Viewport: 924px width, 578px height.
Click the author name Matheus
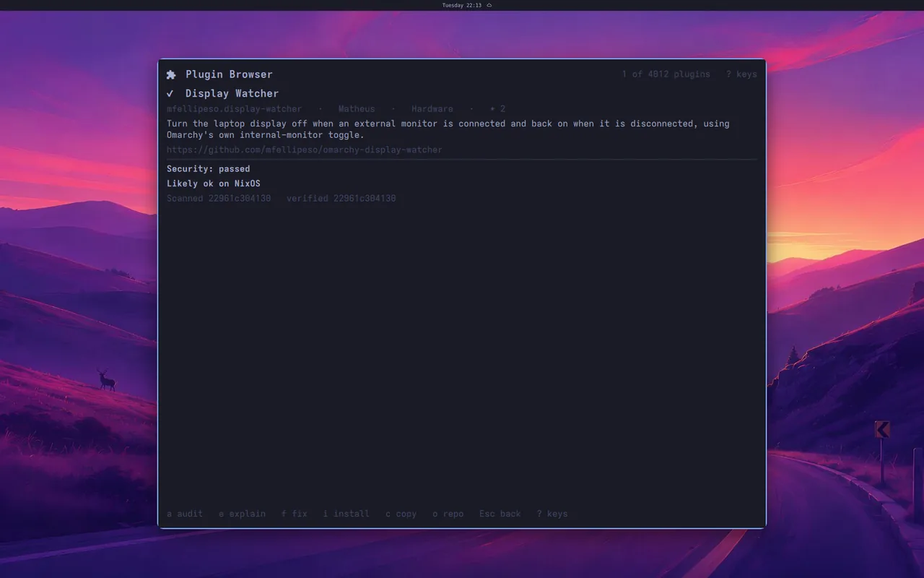coord(357,109)
